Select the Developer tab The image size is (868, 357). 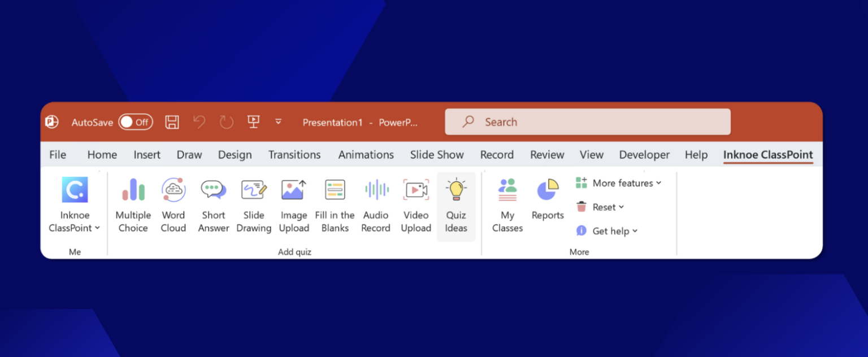(x=644, y=154)
